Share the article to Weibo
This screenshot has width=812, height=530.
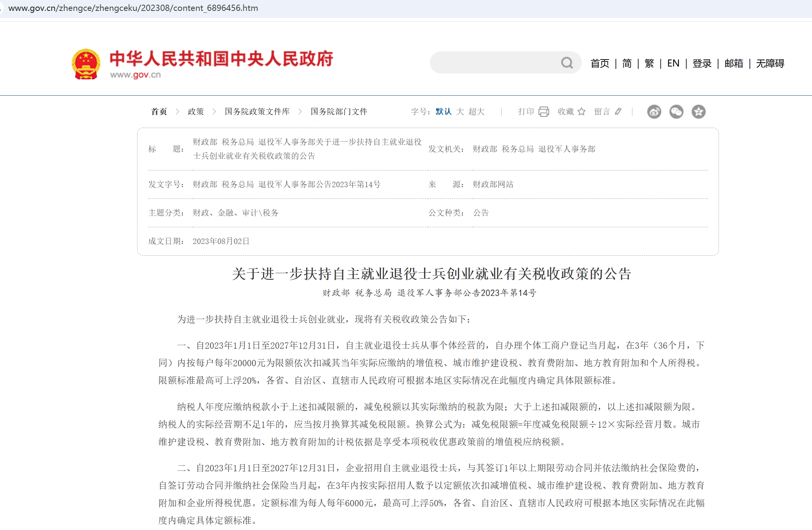(x=654, y=112)
